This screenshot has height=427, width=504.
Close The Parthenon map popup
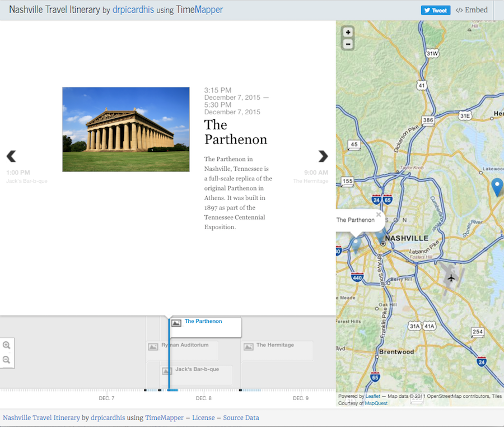point(379,215)
